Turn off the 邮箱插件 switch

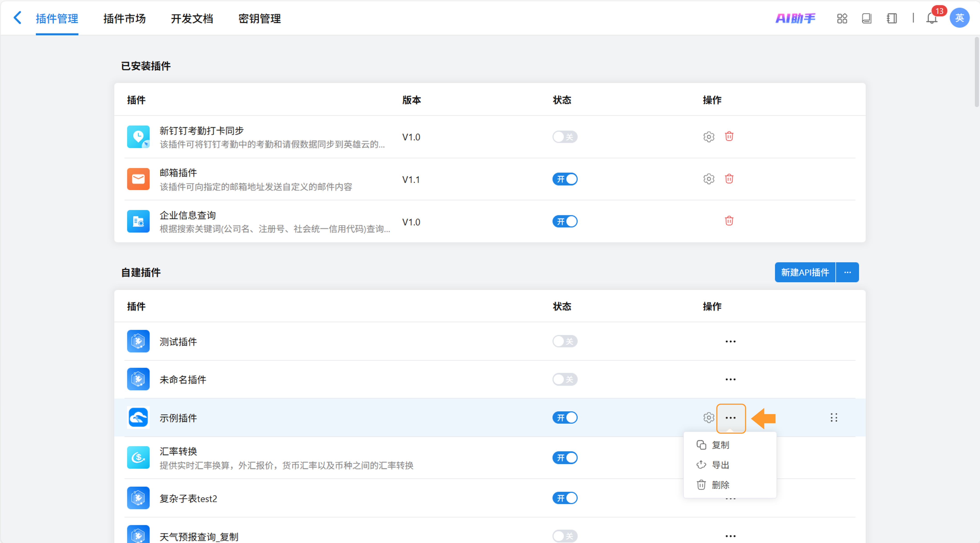(x=565, y=179)
